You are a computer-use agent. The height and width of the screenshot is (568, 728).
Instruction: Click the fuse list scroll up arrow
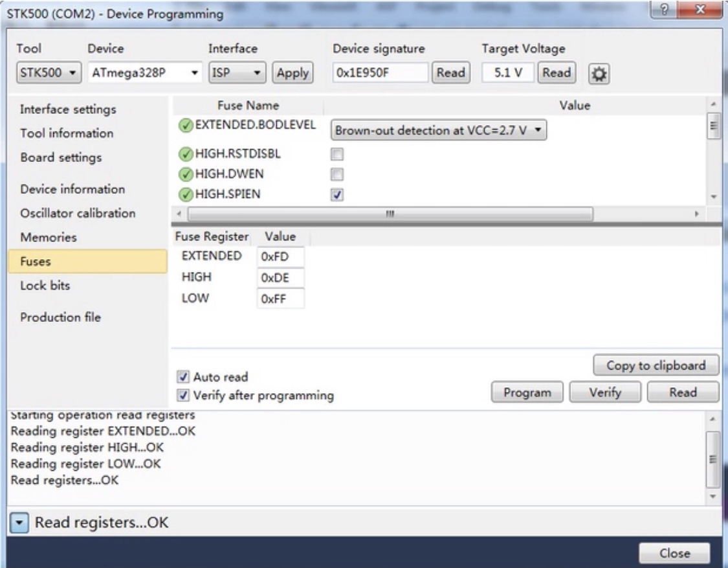point(714,104)
